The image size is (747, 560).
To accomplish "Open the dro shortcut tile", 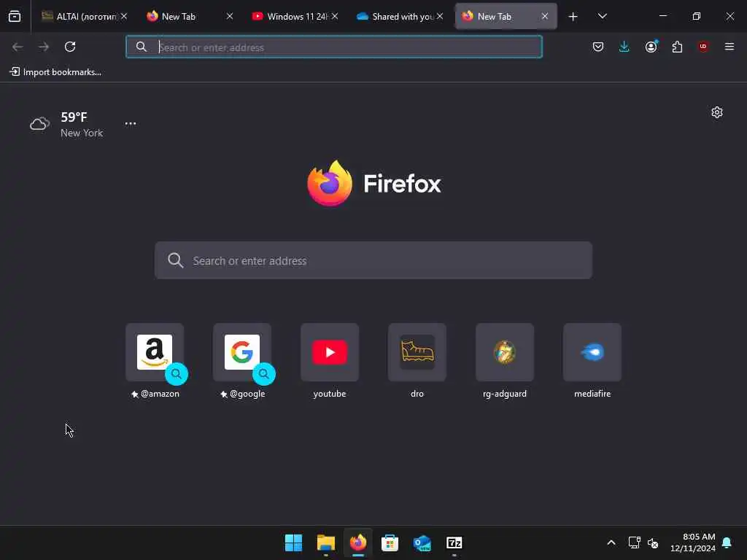I will (417, 352).
